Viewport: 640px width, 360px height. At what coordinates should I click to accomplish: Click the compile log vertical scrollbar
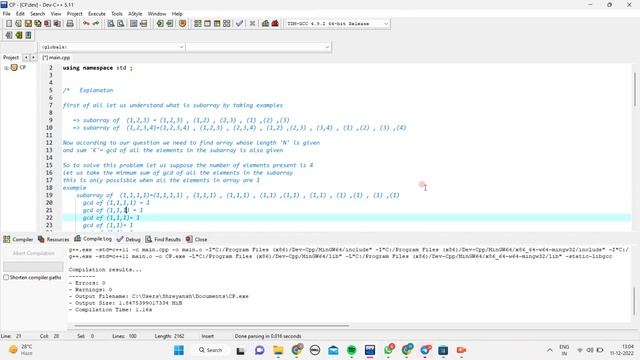pos(635,301)
